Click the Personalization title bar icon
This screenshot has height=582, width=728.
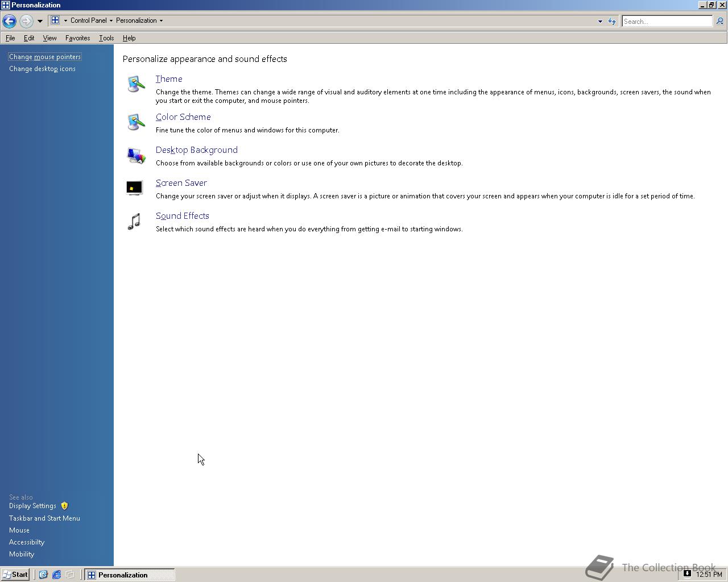coord(5,5)
